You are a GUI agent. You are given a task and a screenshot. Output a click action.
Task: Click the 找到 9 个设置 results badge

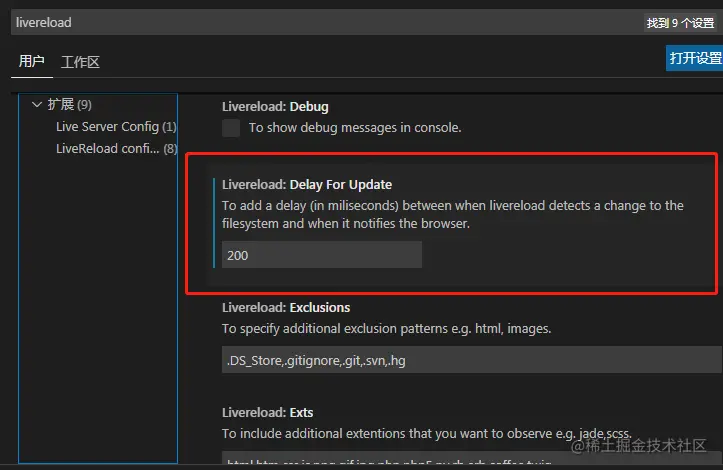click(681, 23)
